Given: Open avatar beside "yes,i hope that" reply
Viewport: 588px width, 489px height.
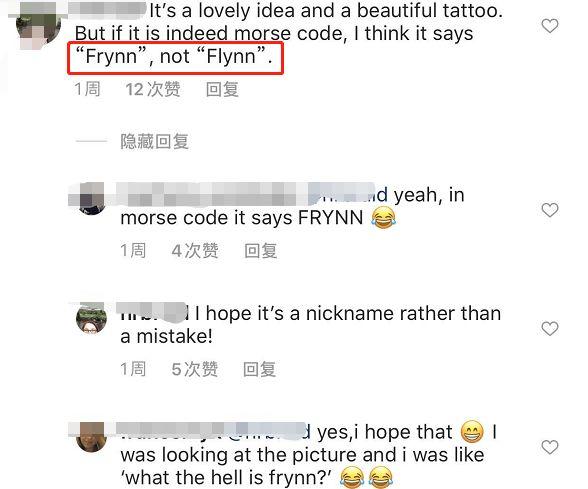Looking at the screenshot, I should pos(92,437).
